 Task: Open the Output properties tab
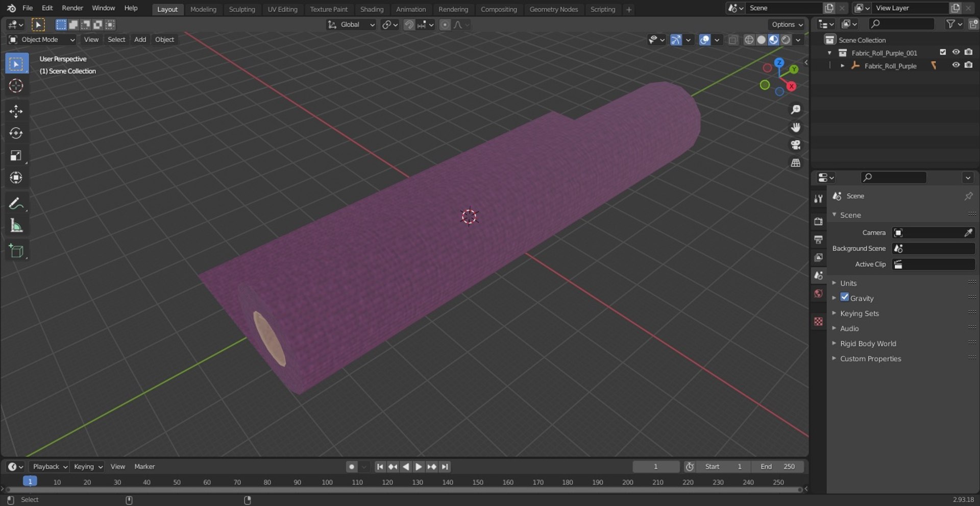point(819,239)
